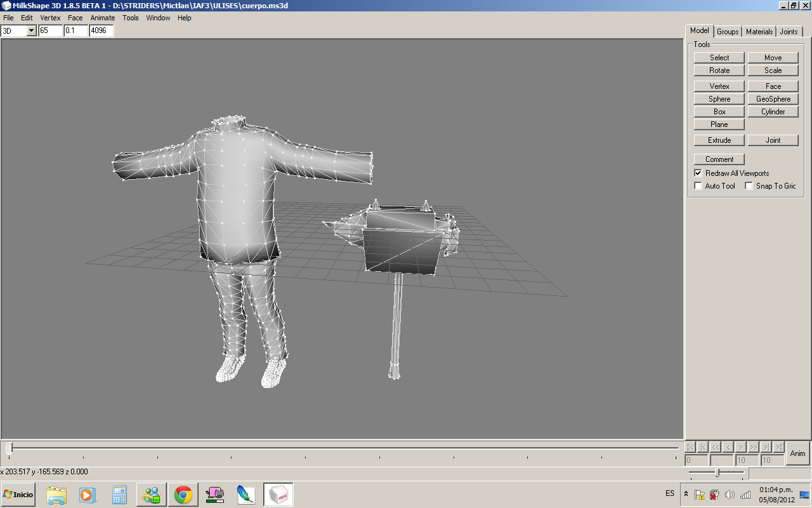Open the Tools menu
This screenshot has width=812, height=508.
point(131,18)
